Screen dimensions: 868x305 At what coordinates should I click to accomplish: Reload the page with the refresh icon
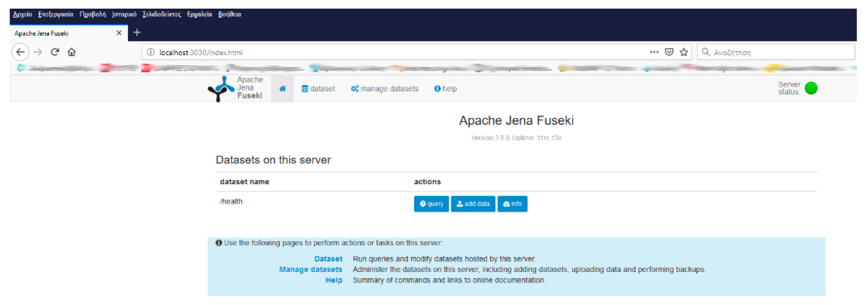click(55, 52)
